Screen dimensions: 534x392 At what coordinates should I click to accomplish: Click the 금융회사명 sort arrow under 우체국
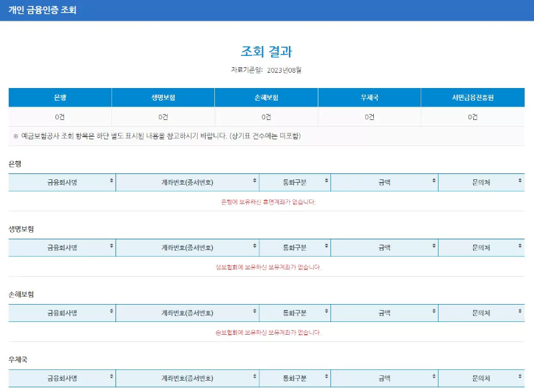point(113,379)
